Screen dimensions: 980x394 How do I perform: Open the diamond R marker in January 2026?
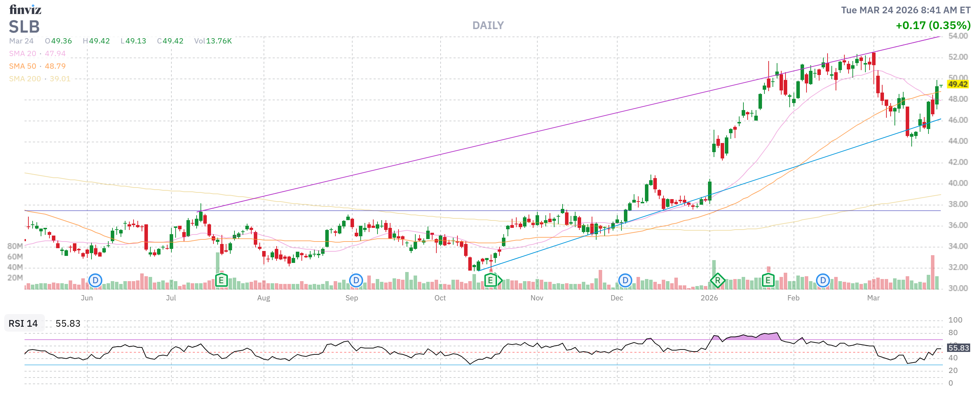coord(717,281)
